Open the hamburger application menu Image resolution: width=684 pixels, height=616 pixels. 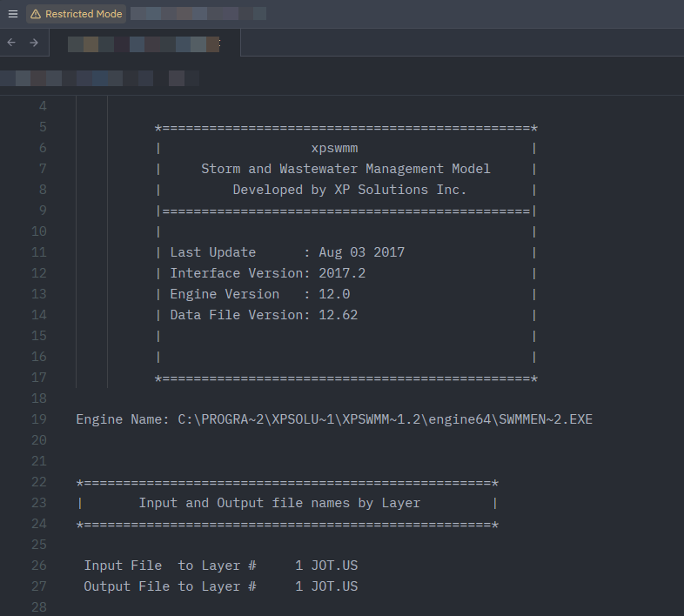click(x=13, y=14)
